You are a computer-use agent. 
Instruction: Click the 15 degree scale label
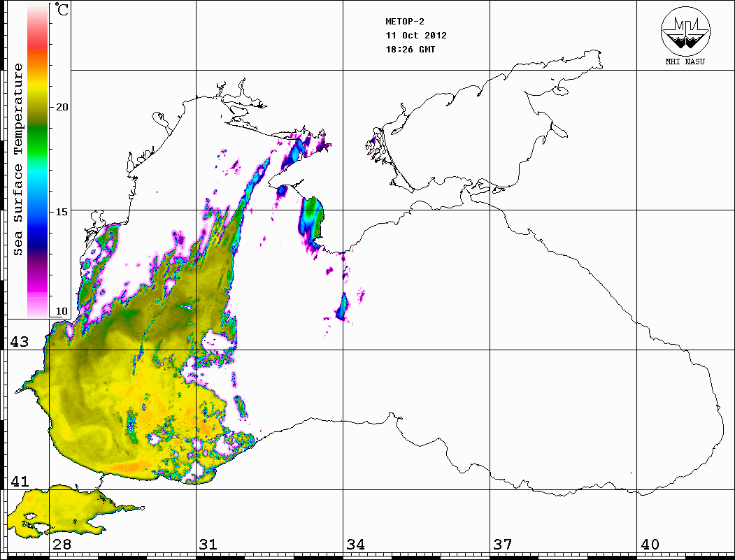tap(62, 212)
